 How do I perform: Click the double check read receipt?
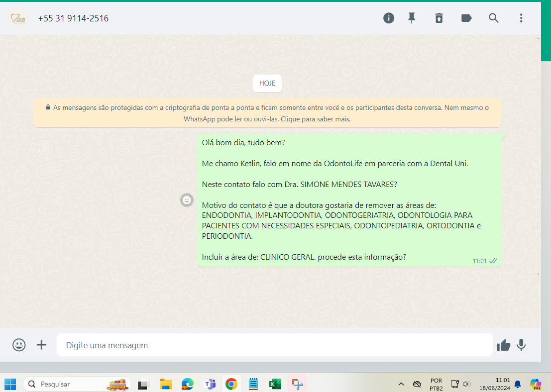[493, 261]
